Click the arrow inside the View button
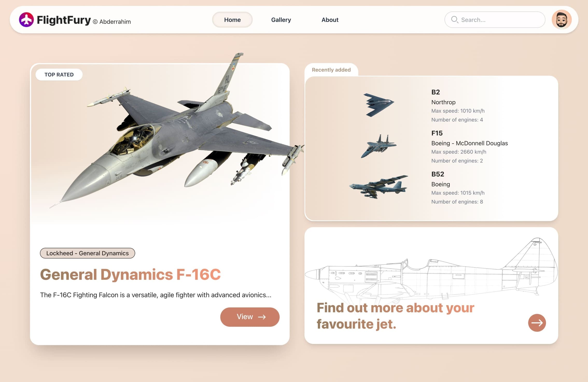588x382 pixels. coord(262,317)
